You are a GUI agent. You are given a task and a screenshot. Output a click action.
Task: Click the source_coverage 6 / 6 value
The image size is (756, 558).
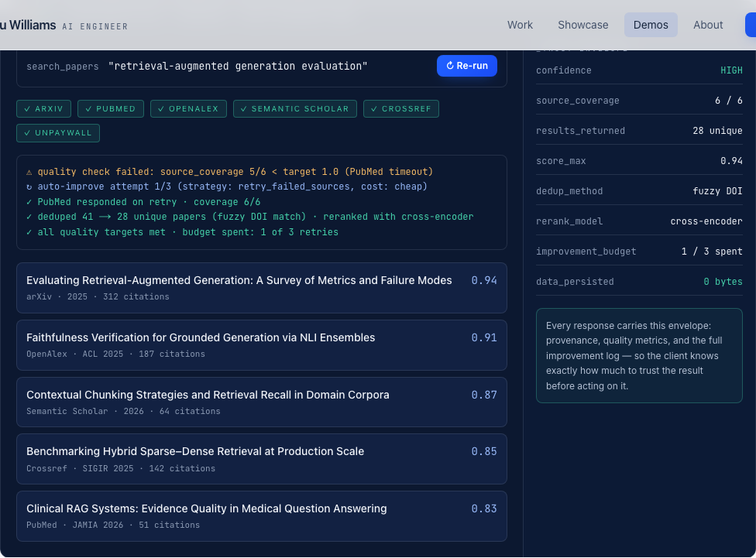click(729, 101)
